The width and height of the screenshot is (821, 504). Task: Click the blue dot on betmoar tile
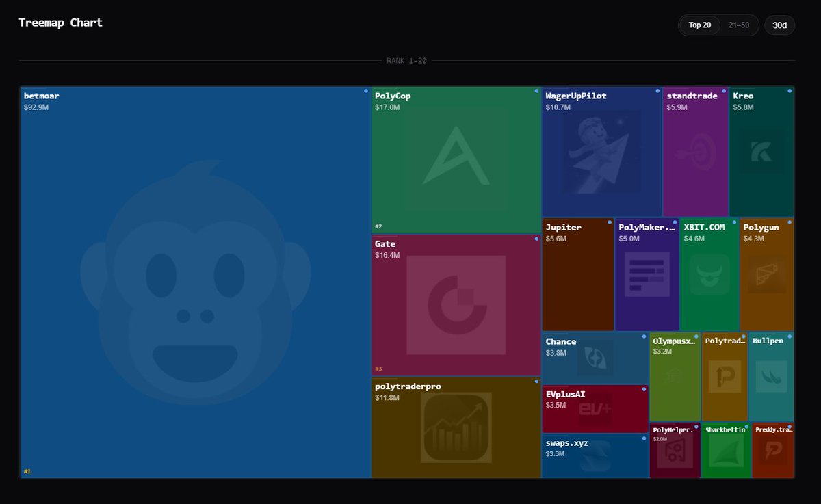[x=366, y=91]
